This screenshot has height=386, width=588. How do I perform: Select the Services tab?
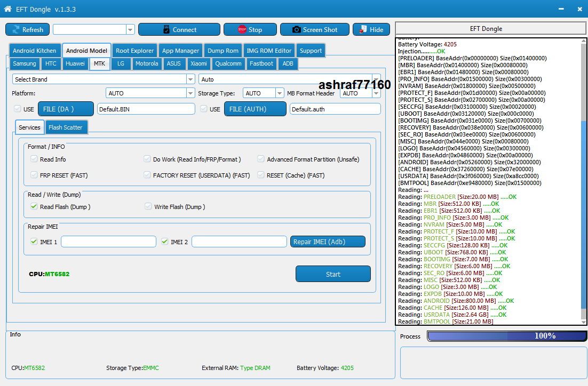point(29,127)
